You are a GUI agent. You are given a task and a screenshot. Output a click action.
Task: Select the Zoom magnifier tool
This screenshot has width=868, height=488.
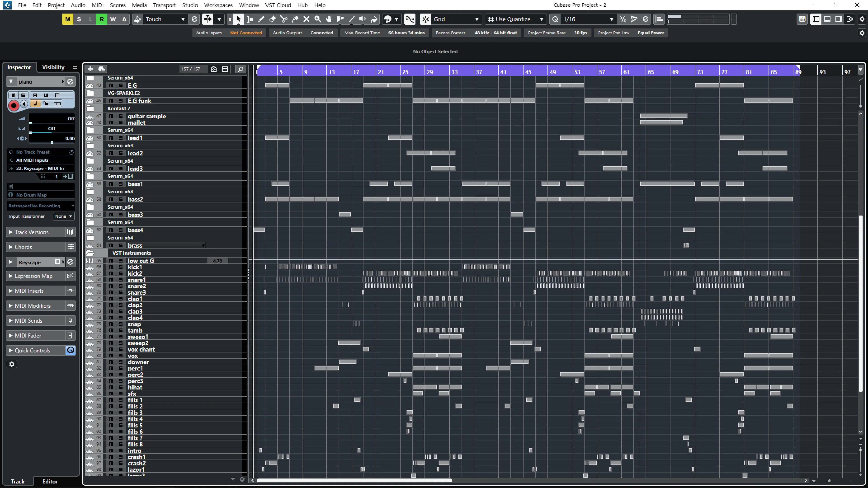[x=318, y=19]
